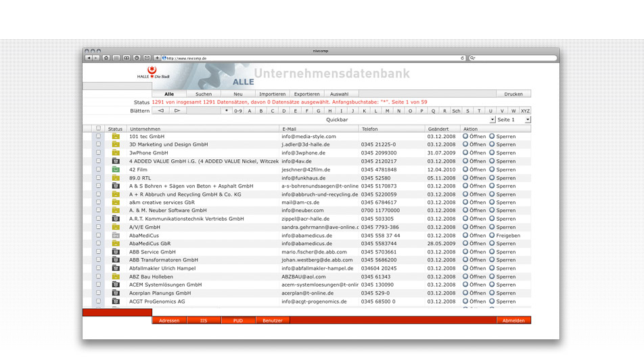Click the browser URL address field
The width and height of the screenshot is (644, 359).
(x=311, y=58)
